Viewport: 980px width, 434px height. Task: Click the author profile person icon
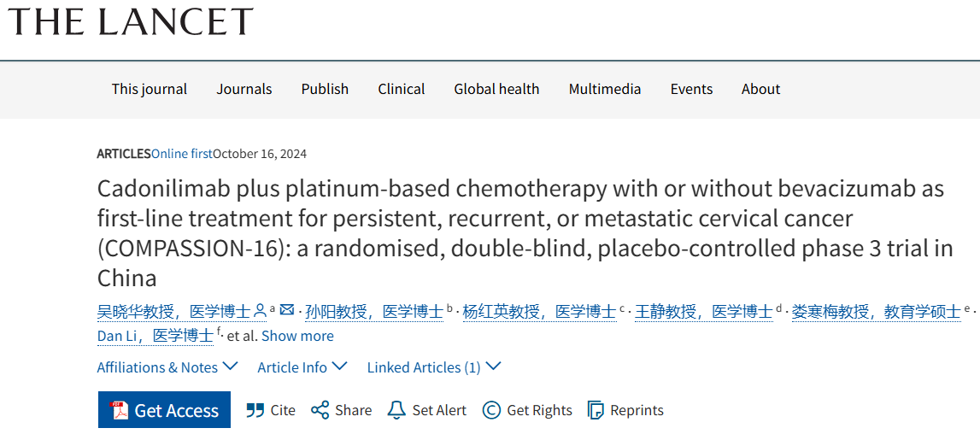click(x=261, y=310)
